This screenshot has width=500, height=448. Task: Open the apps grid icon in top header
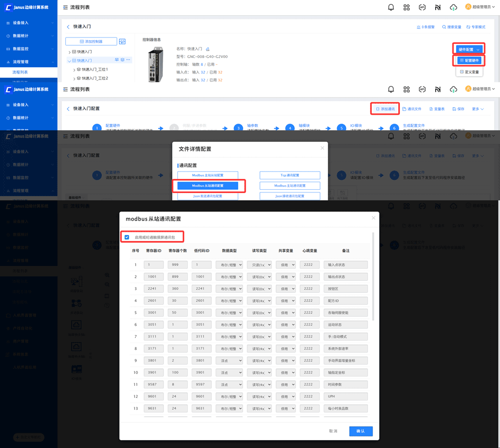click(406, 7)
